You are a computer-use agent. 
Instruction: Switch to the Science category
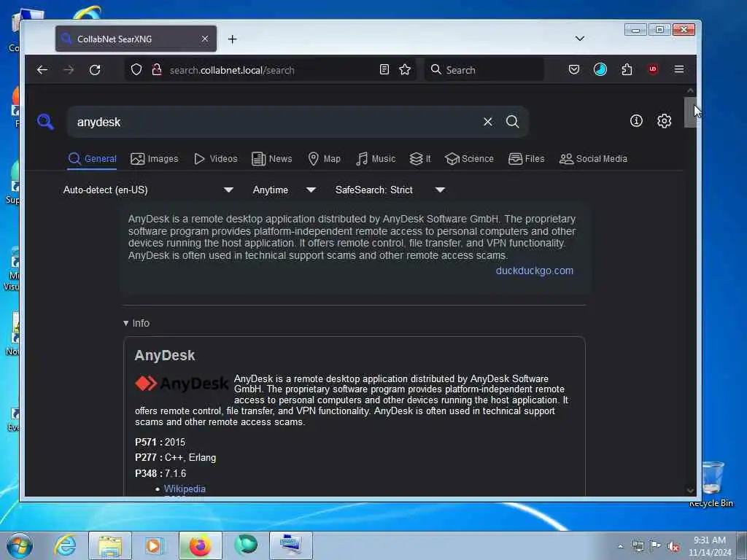coord(469,158)
